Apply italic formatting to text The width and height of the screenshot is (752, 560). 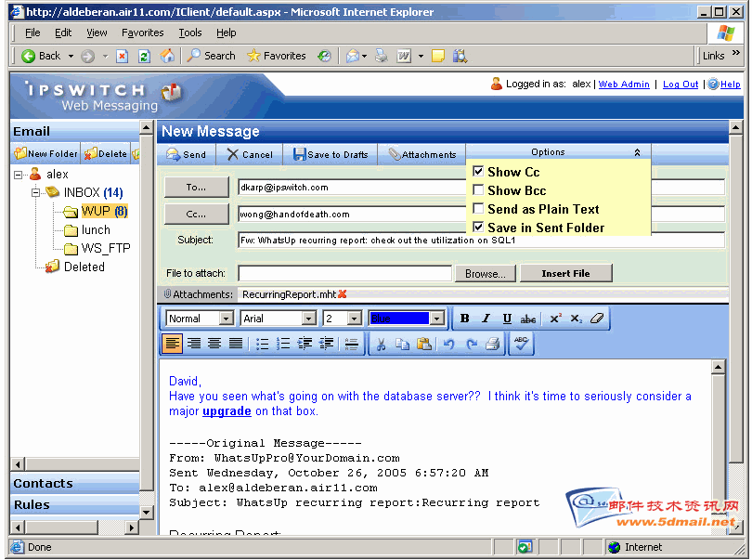(x=486, y=319)
